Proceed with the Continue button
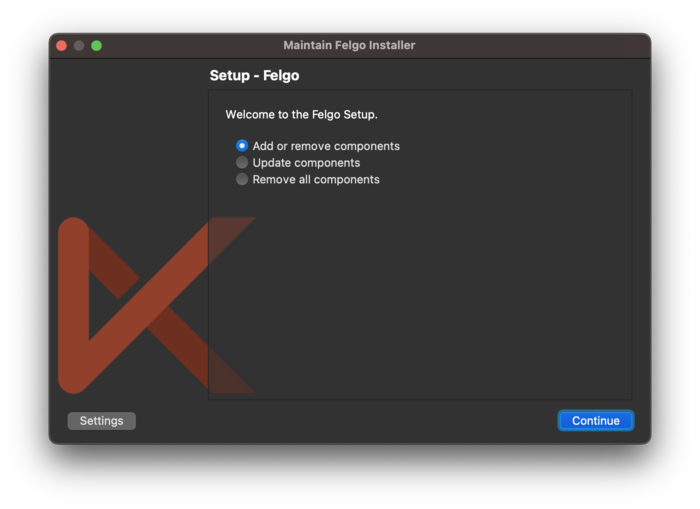Screen dimensions: 700x509 click(x=596, y=421)
